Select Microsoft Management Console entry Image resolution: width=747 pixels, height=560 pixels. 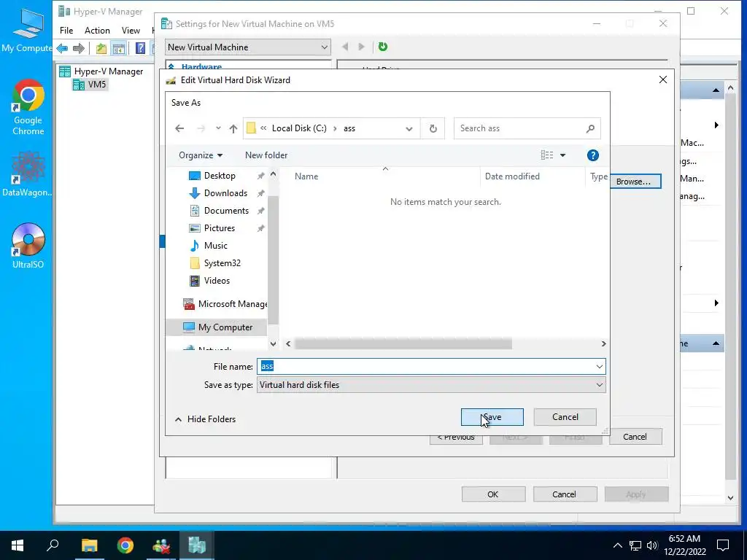coord(225,304)
